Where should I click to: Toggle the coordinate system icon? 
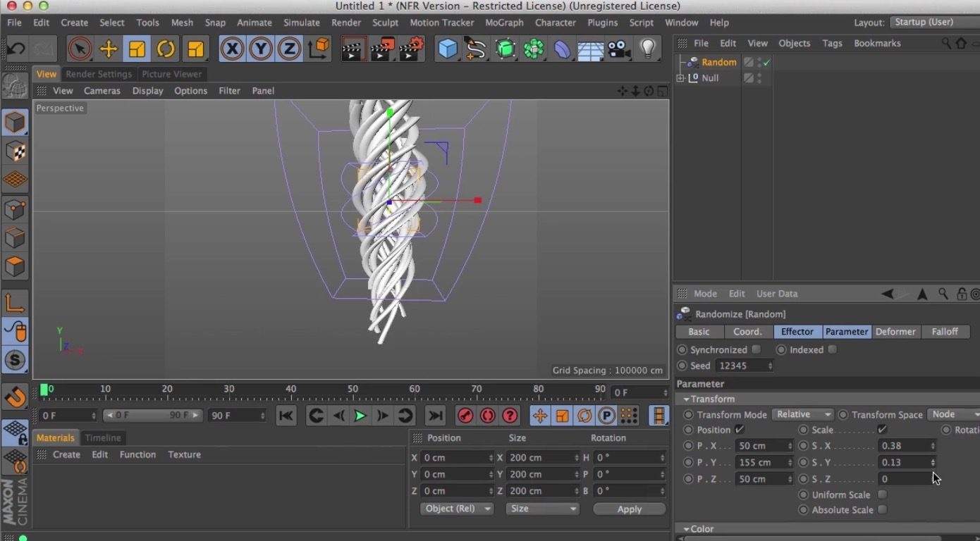point(319,49)
